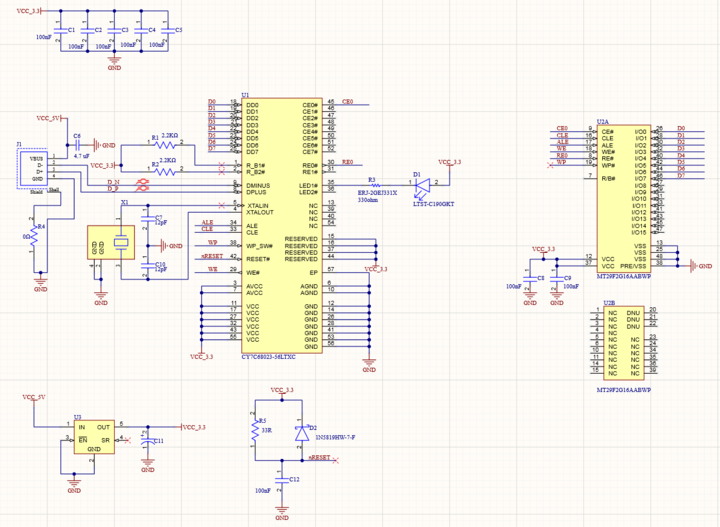
Task: Select capacitor C8 symbol
Action: [530, 280]
